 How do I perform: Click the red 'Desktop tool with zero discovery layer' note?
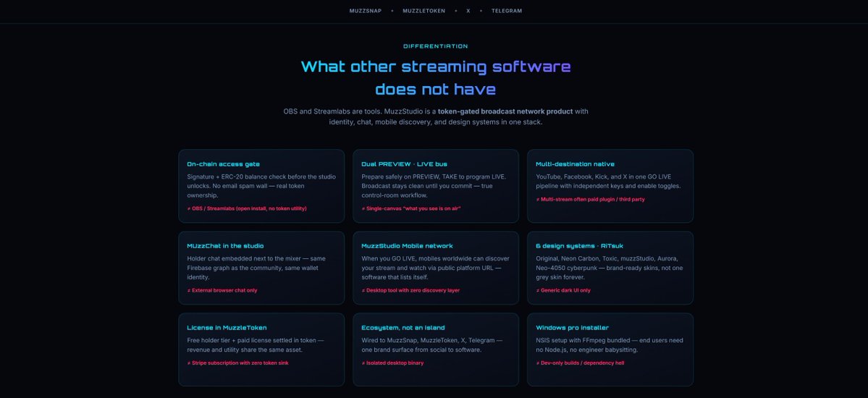[x=410, y=291]
